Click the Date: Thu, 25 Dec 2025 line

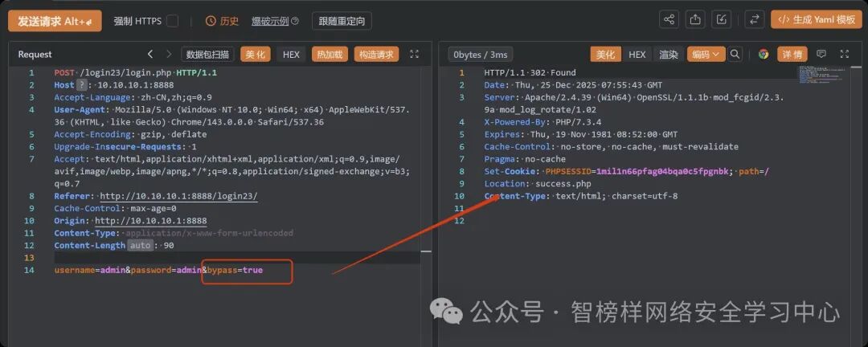(x=575, y=85)
